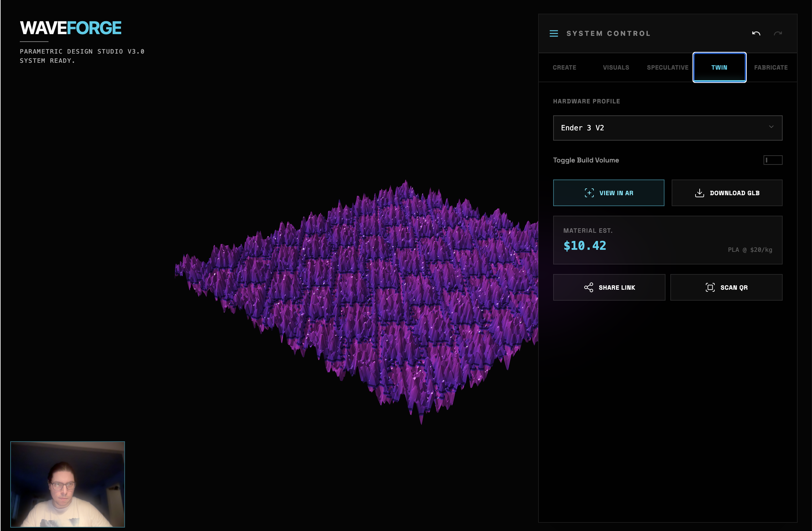The height and width of the screenshot is (531, 812).
Task: Open the VISUALS tab
Action: (616, 68)
